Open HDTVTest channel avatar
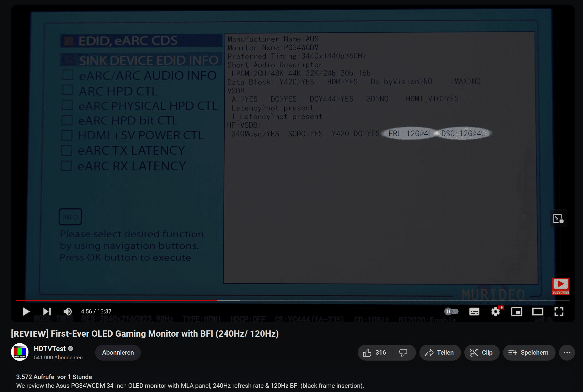Screen dimensions: 583x392 pos(19,352)
